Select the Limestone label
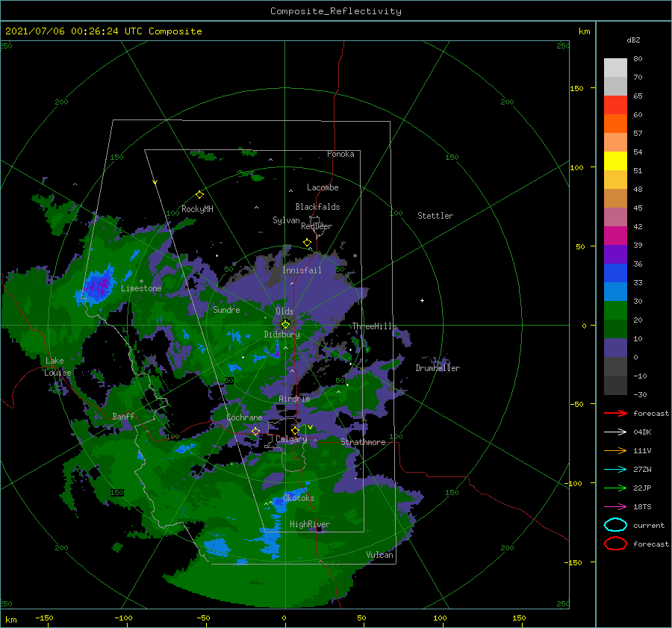 tap(141, 288)
